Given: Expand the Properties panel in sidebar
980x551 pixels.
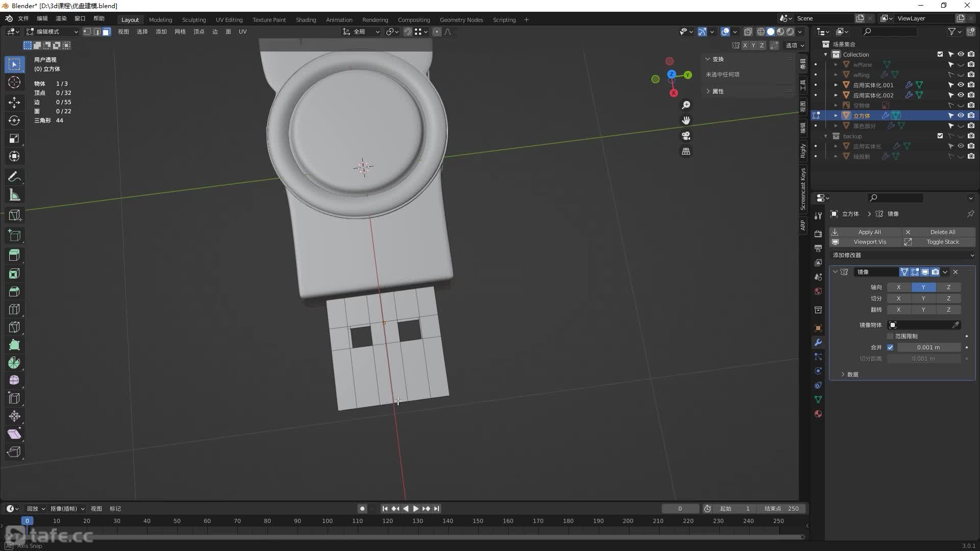Looking at the screenshot, I should click(x=714, y=91).
